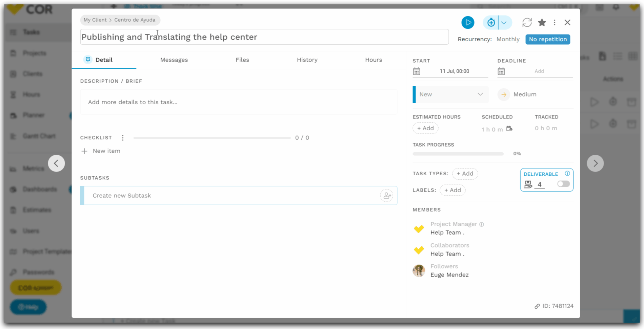
Task: Open Projects in the sidebar
Action: (34, 53)
